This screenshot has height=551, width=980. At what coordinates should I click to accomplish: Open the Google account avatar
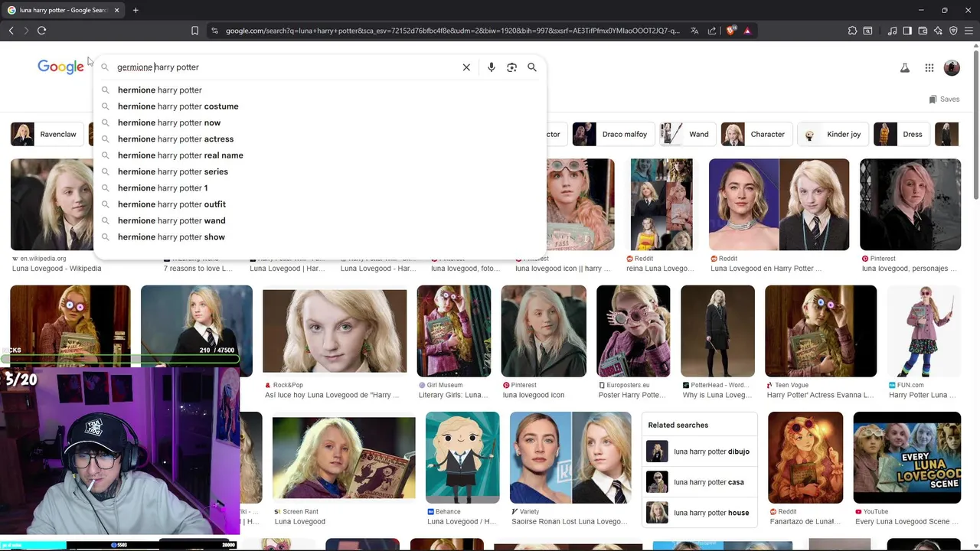pos(952,68)
